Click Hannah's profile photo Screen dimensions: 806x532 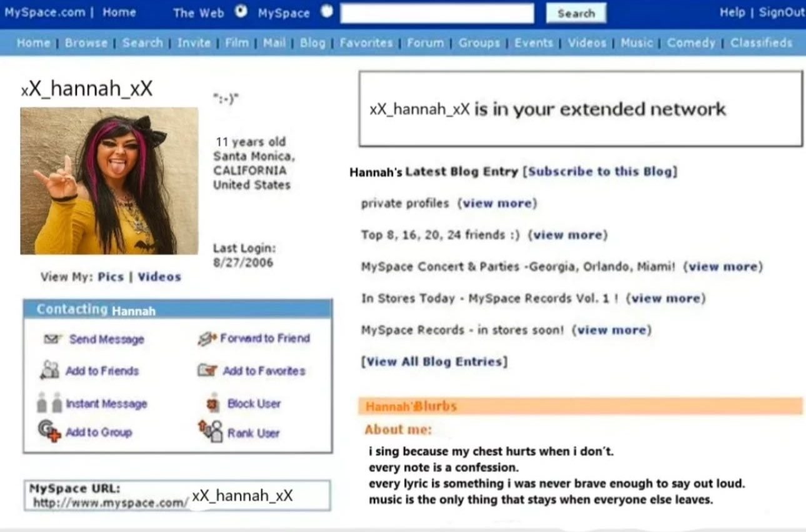pos(109,181)
